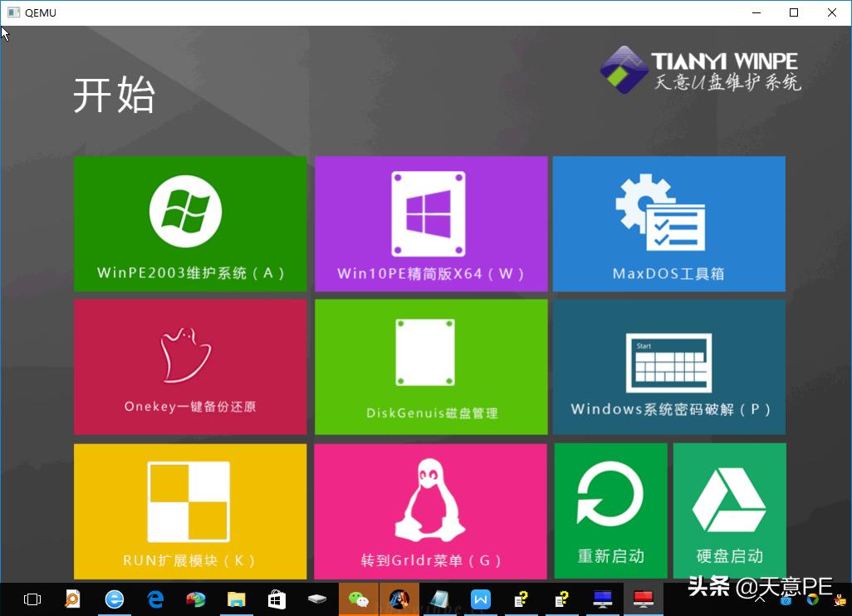The width and height of the screenshot is (852, 616).
Task: Click the Start keyboard icon in the password tile
Action: pyautogui.click(x=668, y=363)
